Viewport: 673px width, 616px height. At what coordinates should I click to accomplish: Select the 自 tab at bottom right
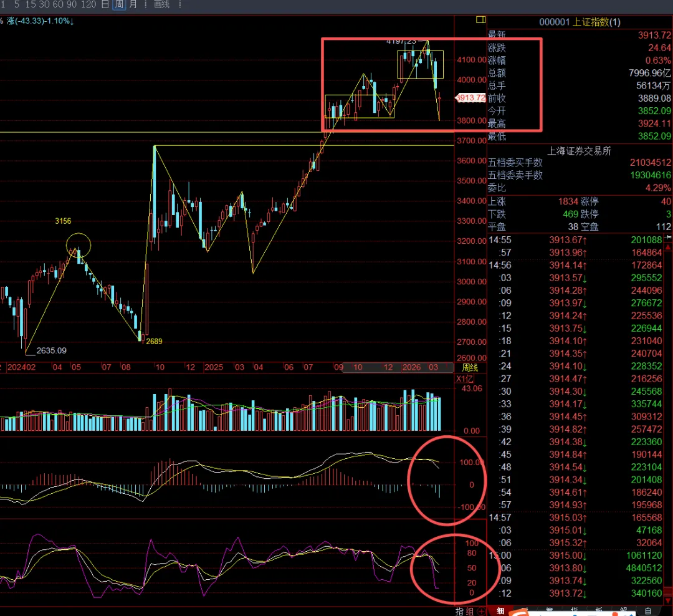click(648, 611)
